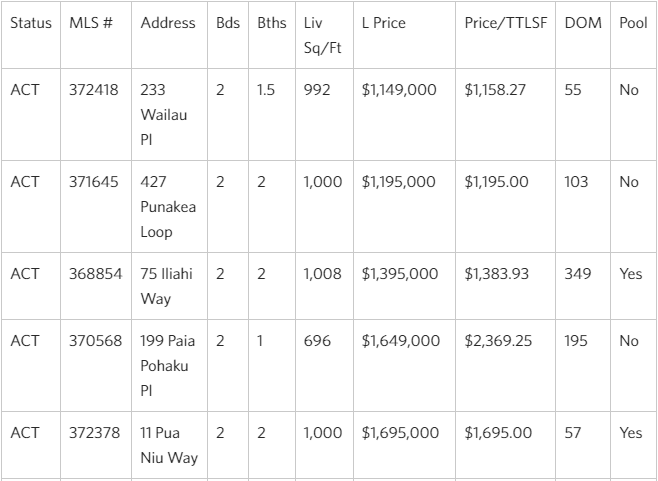Select the MLS # column header
The image size is (658, 481).
tap(91, 23)
